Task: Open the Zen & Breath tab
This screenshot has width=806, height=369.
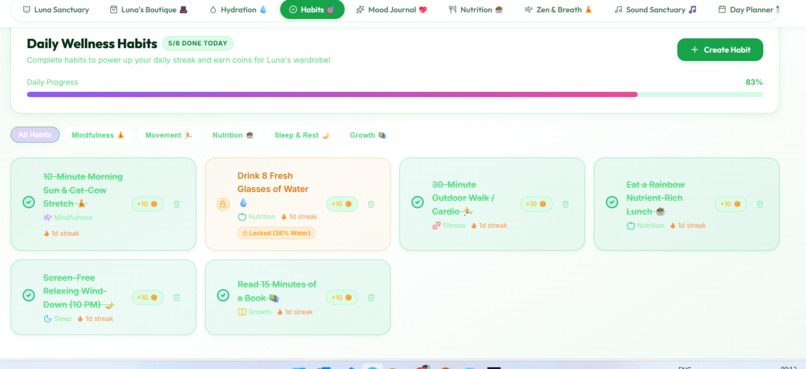Action: click(x=558, y=9)
